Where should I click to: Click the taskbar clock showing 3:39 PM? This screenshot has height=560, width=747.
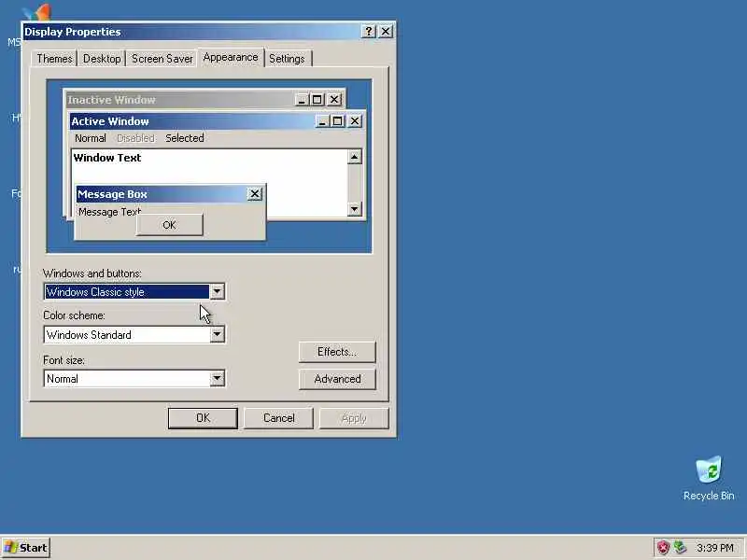pyautogui.click(x=714, y=548)
